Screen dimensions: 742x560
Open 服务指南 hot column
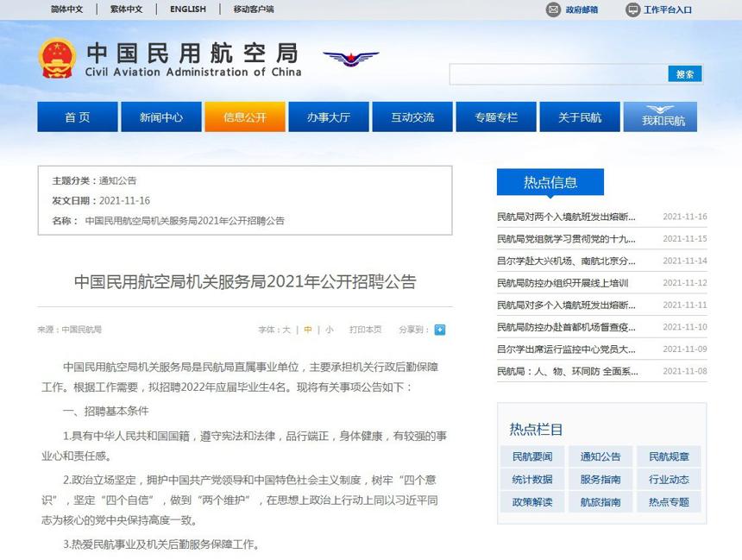[601, 480]
